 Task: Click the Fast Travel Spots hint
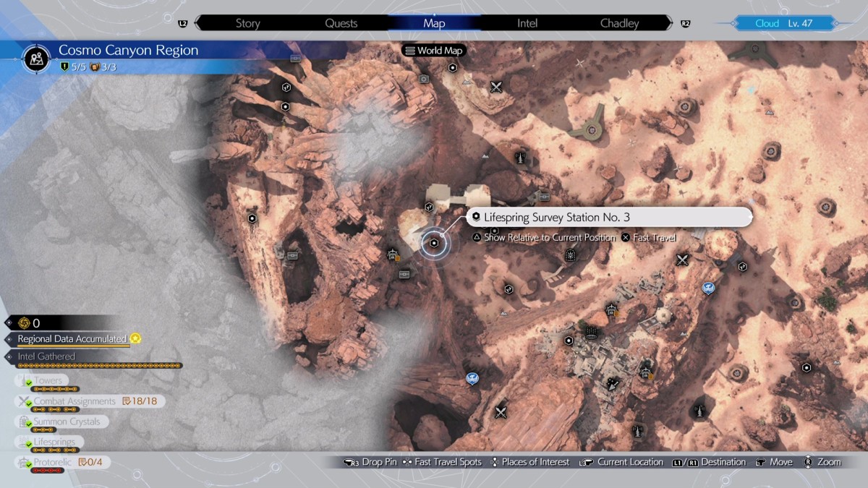tap(441, 462)
